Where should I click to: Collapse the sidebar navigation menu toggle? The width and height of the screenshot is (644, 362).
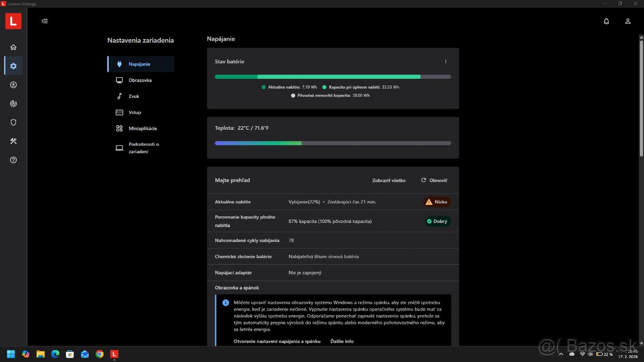[45, 21]
